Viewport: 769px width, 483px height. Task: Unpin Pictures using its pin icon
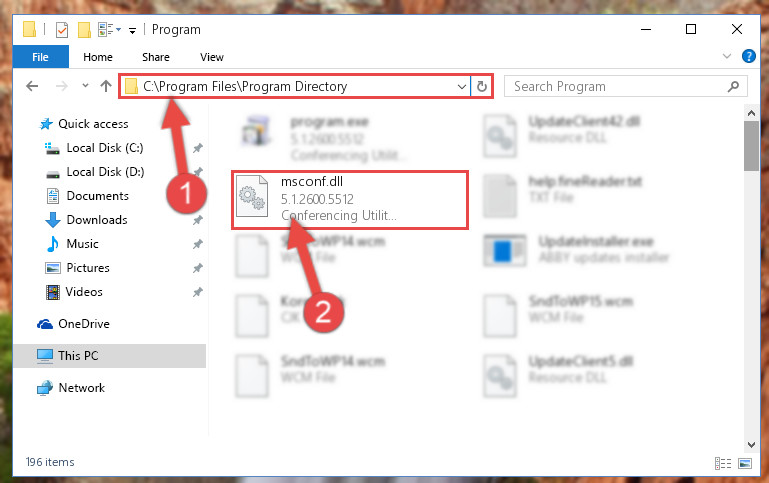198,268
